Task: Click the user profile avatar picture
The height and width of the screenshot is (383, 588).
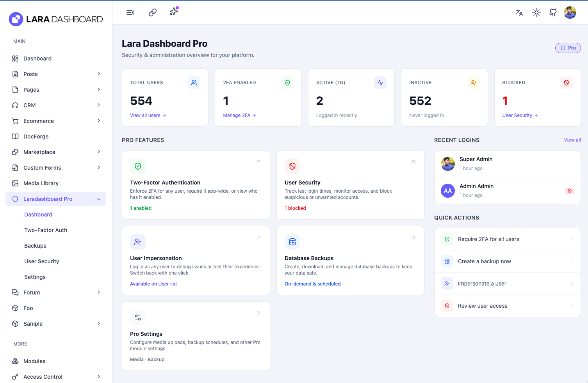Action: coord(570,12)
